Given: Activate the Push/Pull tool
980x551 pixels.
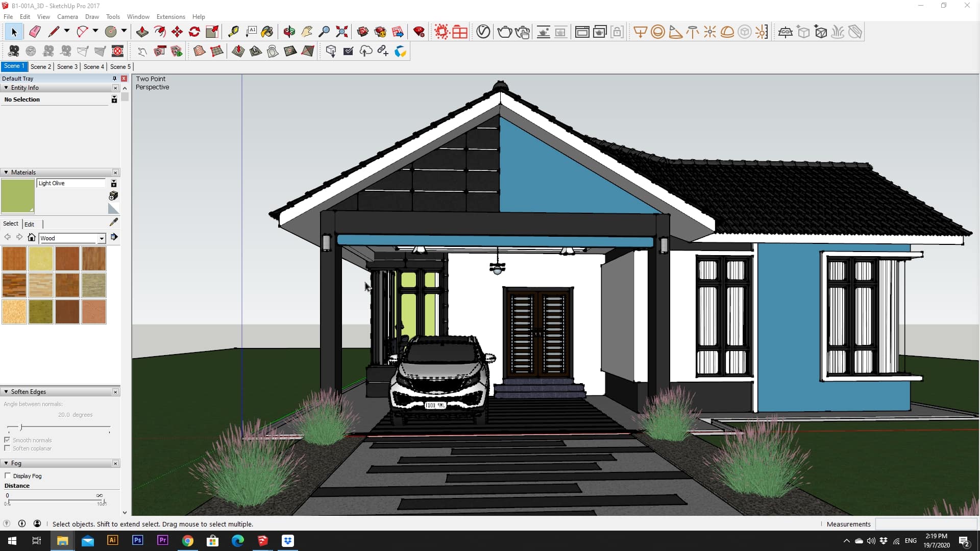Looking at the screenshot, I should [x=142, y=32].
